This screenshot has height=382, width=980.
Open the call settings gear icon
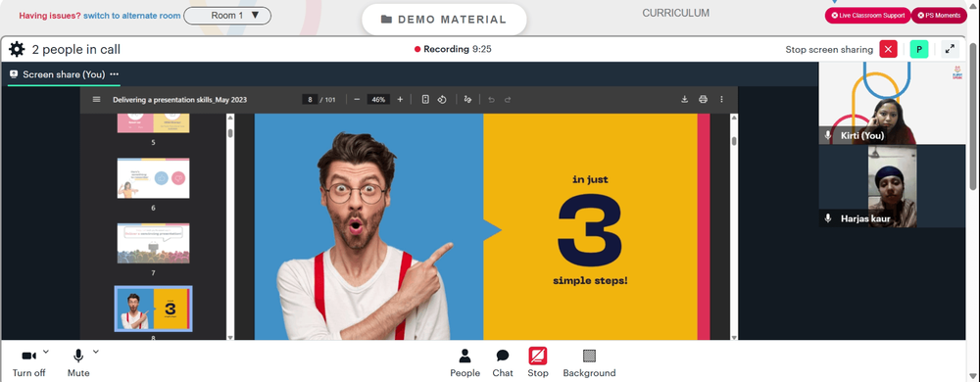click(x=17, y=49)
